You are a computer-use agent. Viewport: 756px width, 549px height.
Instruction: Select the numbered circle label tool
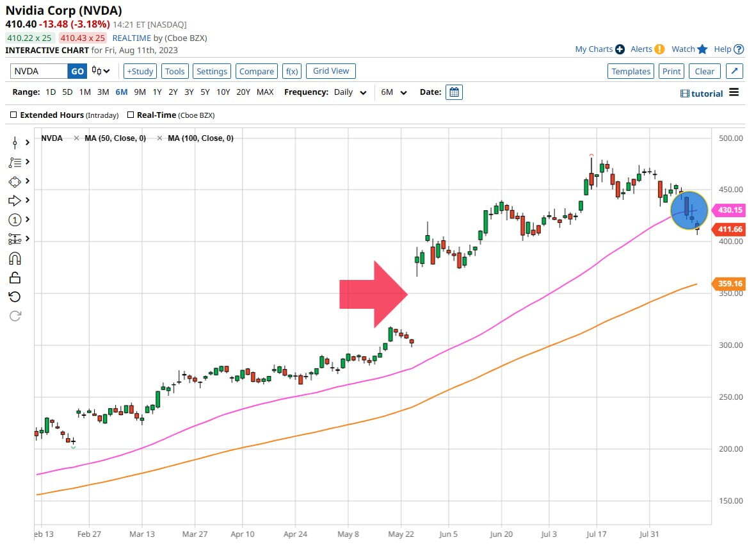tap(15, 220)
